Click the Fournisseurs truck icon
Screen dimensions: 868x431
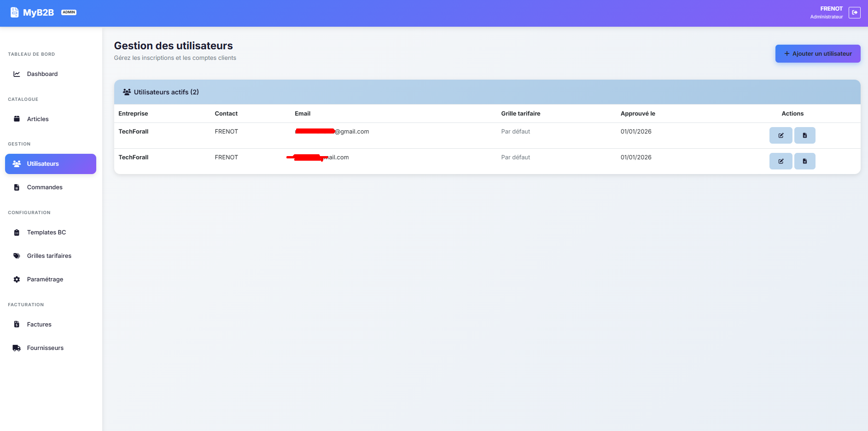(x=17, y=348)
